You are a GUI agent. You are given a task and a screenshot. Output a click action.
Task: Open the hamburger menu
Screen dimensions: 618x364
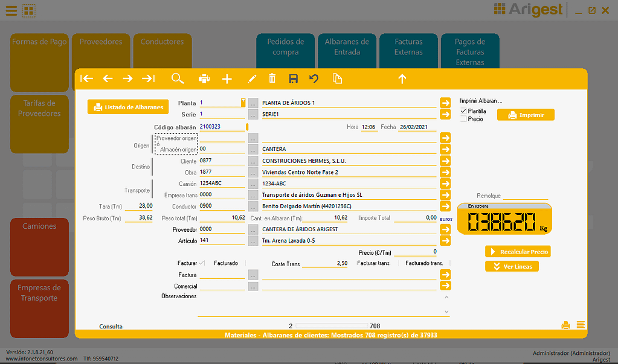pos(11,11)
